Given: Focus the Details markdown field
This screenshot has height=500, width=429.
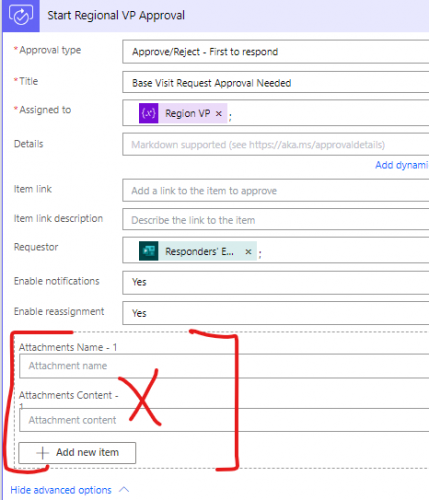Looking at the screenshot, I should coord(276,144).
